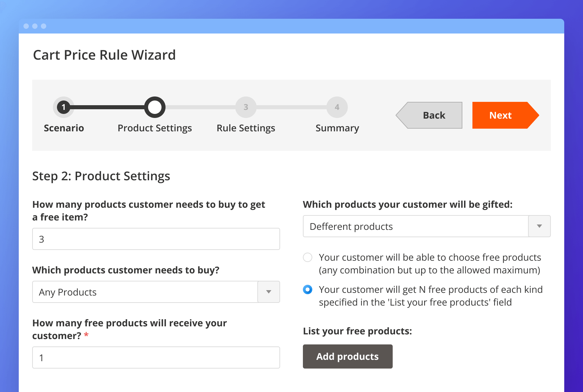Select the Scenario step label
The image size is (583, 392).
click(x=64, y=128)
